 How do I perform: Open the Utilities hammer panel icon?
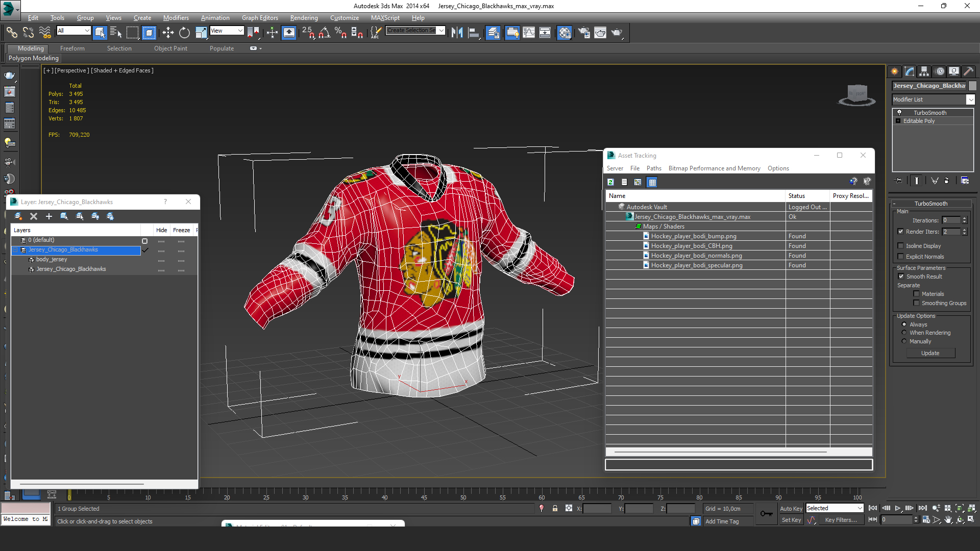[x=968, y=71]
